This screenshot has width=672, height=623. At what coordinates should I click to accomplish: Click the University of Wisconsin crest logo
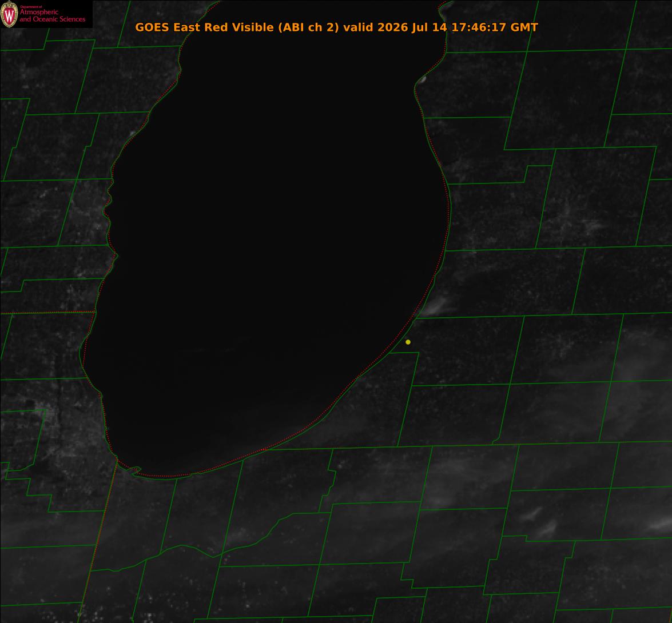[9, 14]
